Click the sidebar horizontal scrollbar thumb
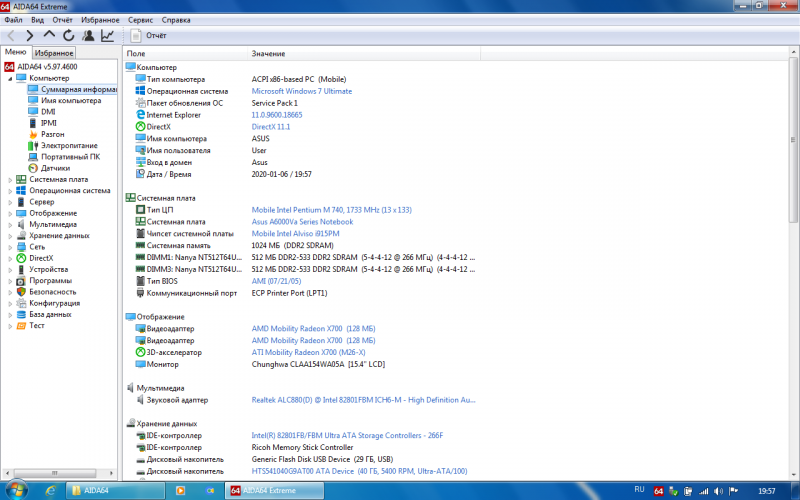The image size is (800, 500). pos(55,473)
